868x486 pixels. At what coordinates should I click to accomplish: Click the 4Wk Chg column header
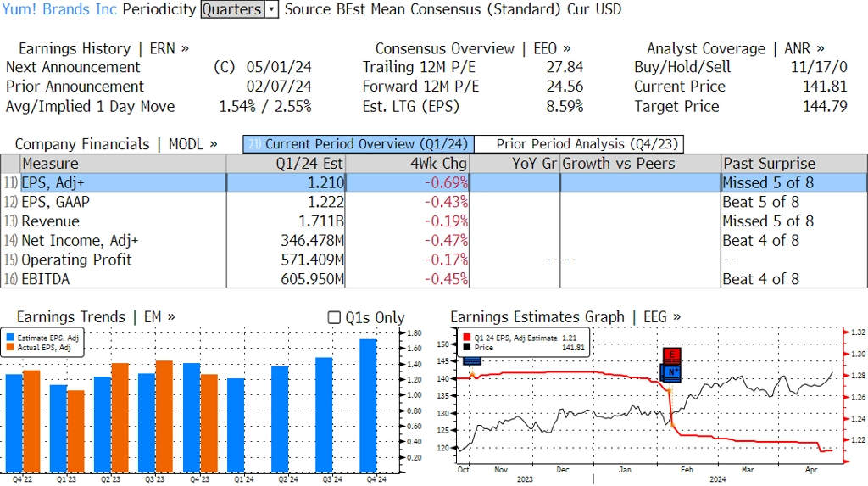point(407,164)
